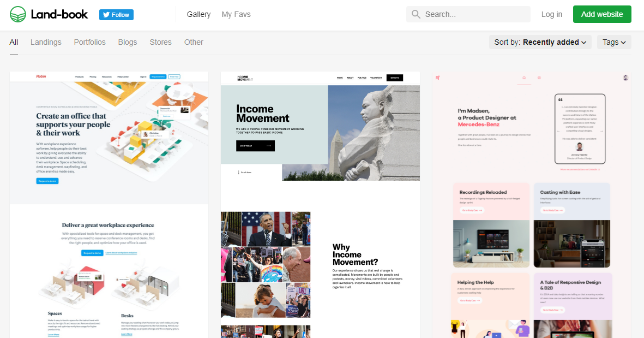Go to My Favs
644x338 pixels.
tap(236, 14)
